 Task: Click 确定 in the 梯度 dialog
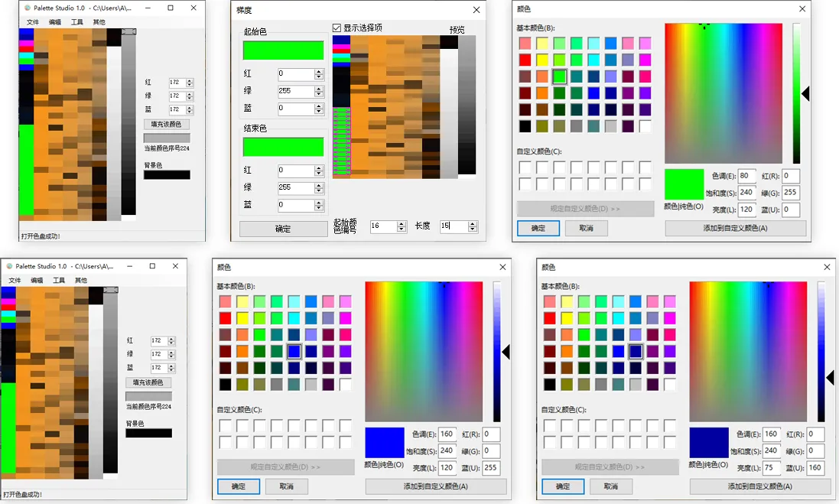(x=283, y=229)
